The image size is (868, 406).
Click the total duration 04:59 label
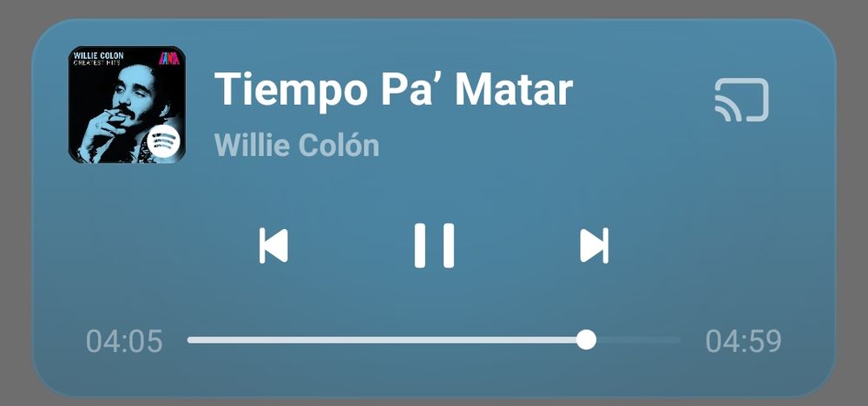pyautogui.click(x=744, y=341)
